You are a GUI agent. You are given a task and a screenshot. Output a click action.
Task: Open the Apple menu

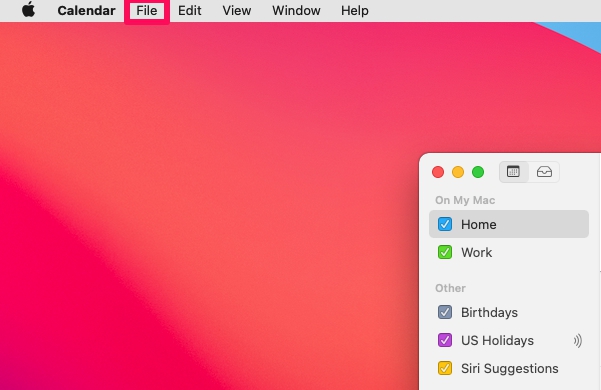[x=28, y=10]
